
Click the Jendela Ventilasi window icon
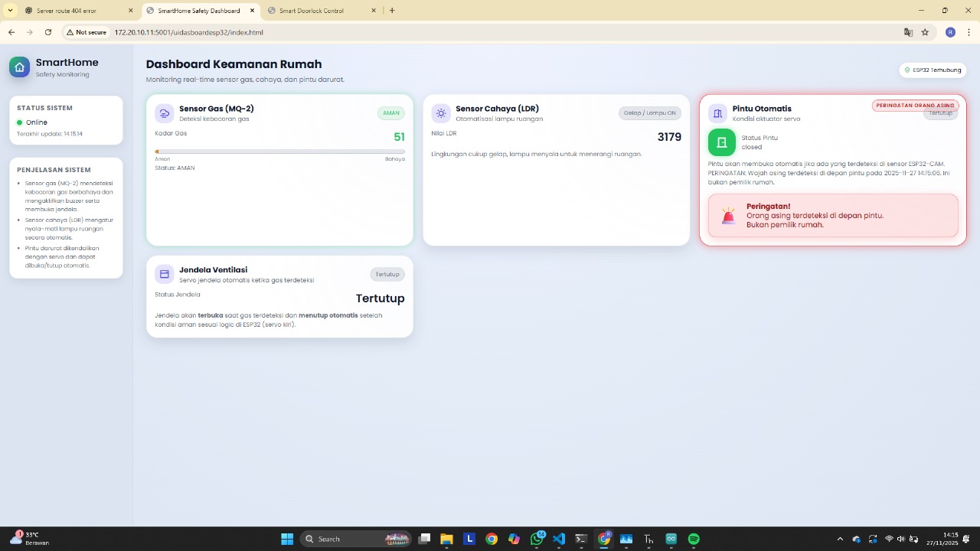click(165, 274)
